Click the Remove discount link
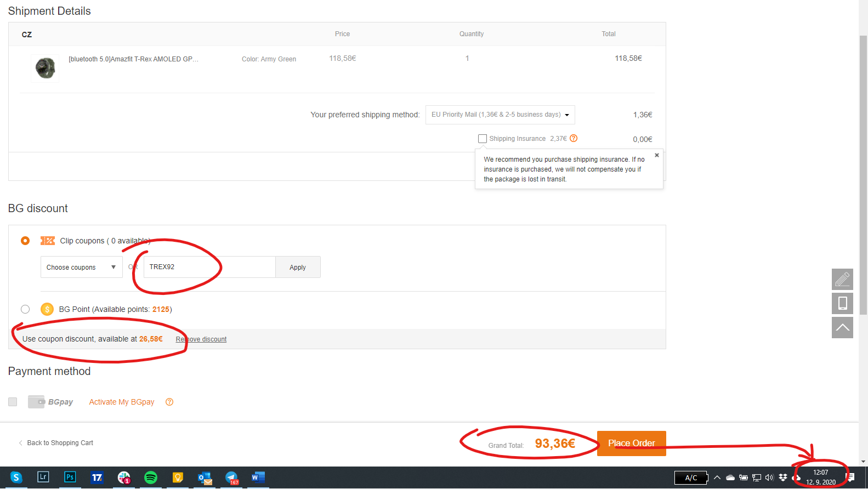 pos(201,339)
